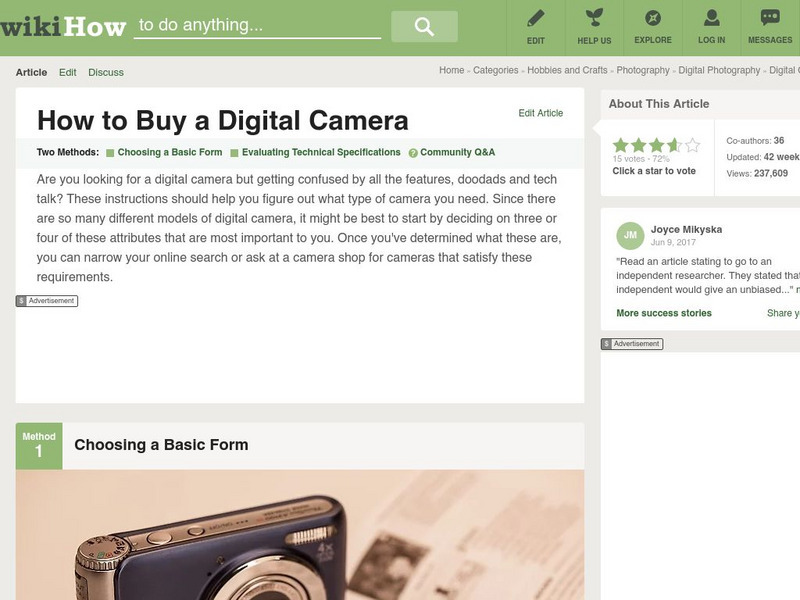Viewport: 800px width, 600px height.
Task: Open Help Us via the sprout icon
Action: [594, 18]
